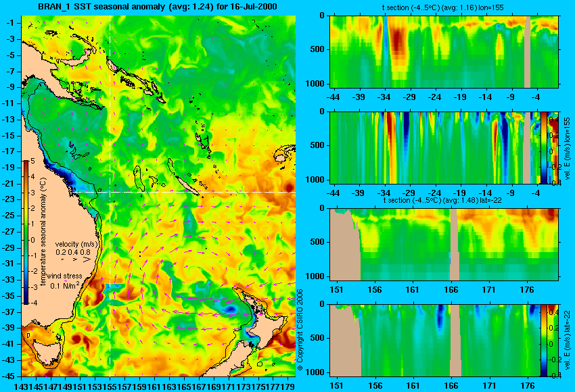
Task: Select the lat=-22 eastward velocity section plot
Action: coord(435,341)
